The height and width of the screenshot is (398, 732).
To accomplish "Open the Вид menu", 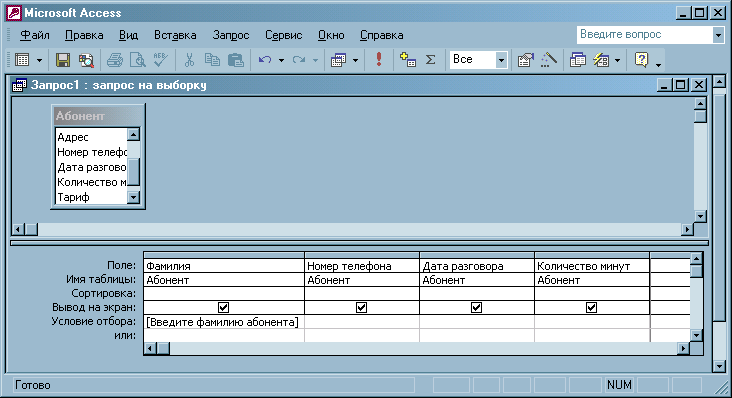I will pyautogui.click(x=128, y=35).
